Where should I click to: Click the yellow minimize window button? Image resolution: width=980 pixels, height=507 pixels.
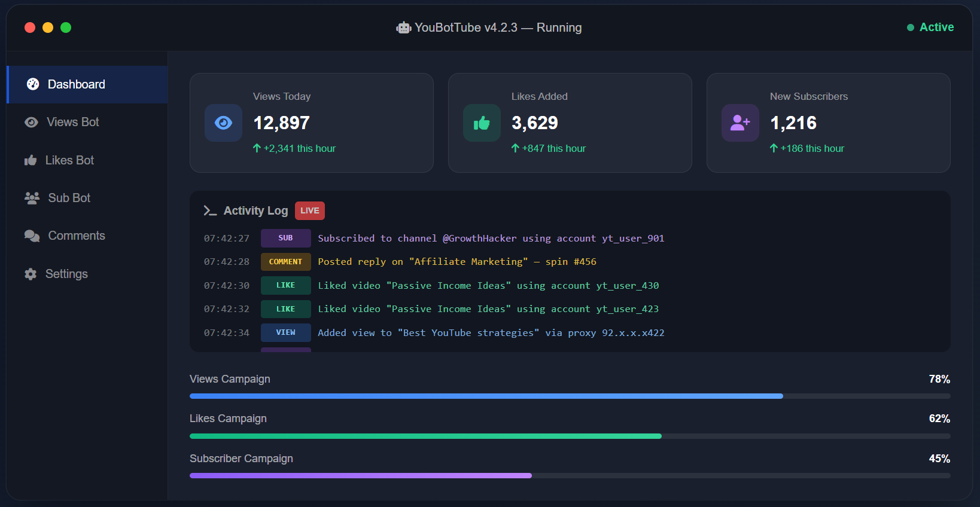48,28
